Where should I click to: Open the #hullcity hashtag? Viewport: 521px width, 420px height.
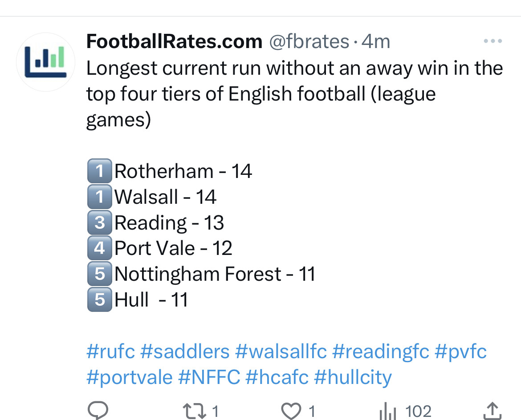tap(353, 377)
